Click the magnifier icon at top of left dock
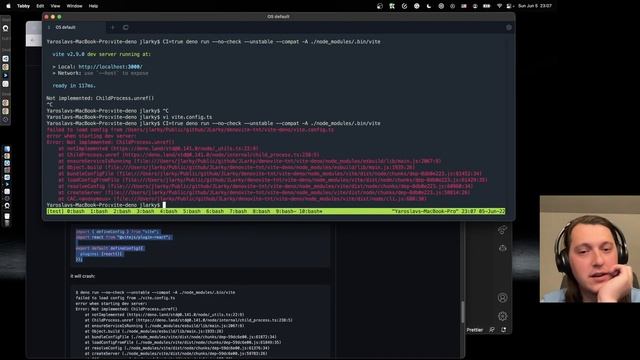 click(6, 29)
